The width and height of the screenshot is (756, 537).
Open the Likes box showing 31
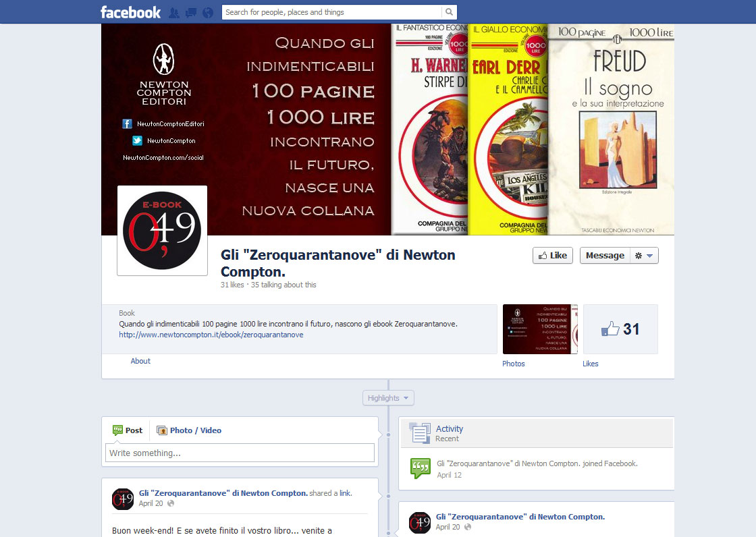[620, 329]
